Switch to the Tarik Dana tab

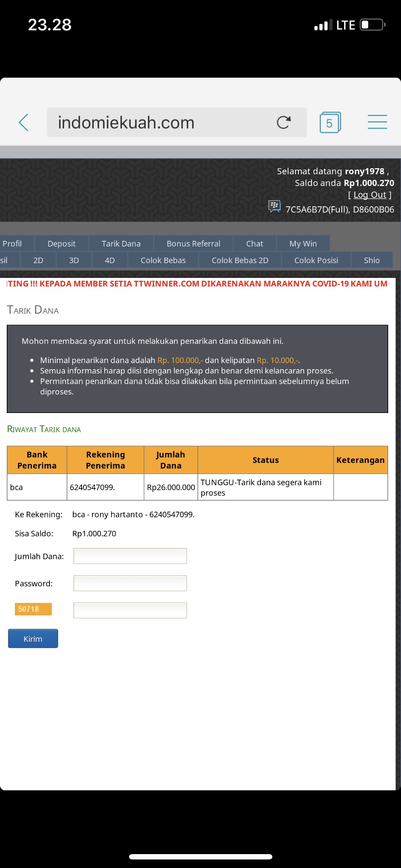(121, 244)
